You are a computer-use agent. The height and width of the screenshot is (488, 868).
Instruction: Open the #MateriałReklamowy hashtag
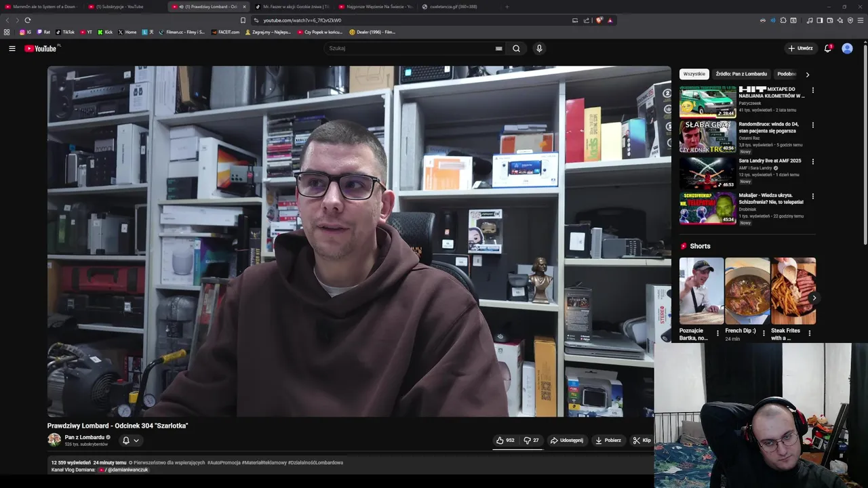pos(263,462)
